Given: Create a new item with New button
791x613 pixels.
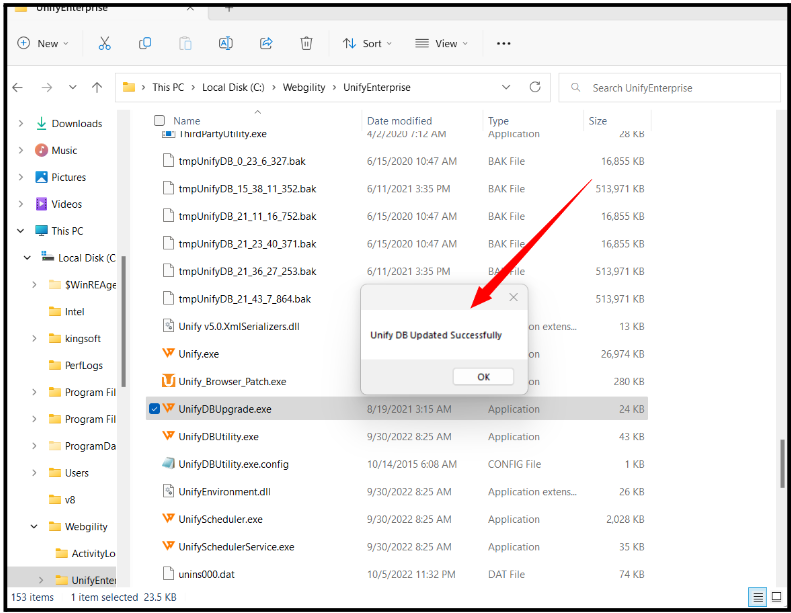Looking at the screenshot, I should tap(43, 43).
